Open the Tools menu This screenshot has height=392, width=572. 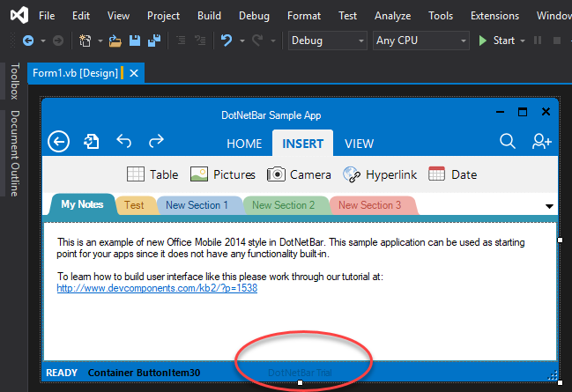click(441, 16)
